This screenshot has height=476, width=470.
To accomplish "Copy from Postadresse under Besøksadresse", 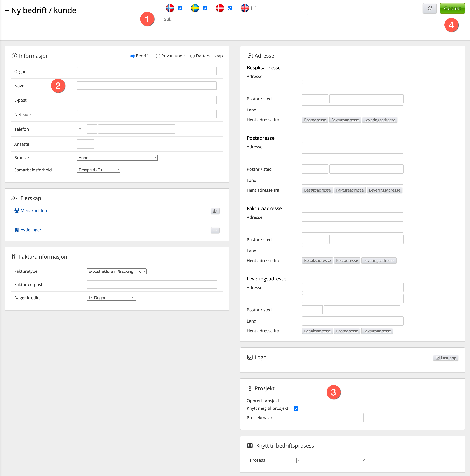I will click(x=315, y=120).
